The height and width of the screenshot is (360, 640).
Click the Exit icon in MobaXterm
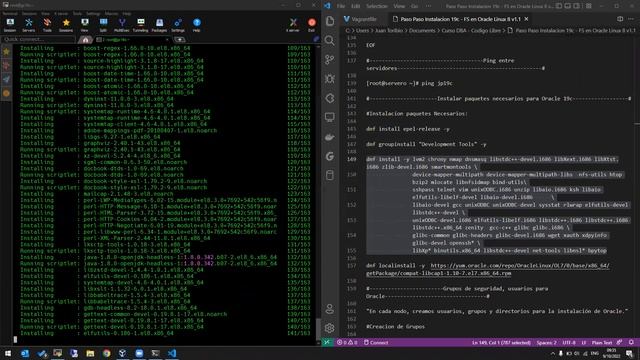pyautogui.click(x=312, y=25)
